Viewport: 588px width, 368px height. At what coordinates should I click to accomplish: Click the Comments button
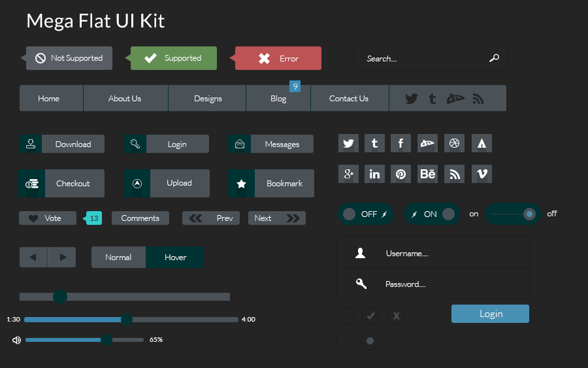click(140, 218)
